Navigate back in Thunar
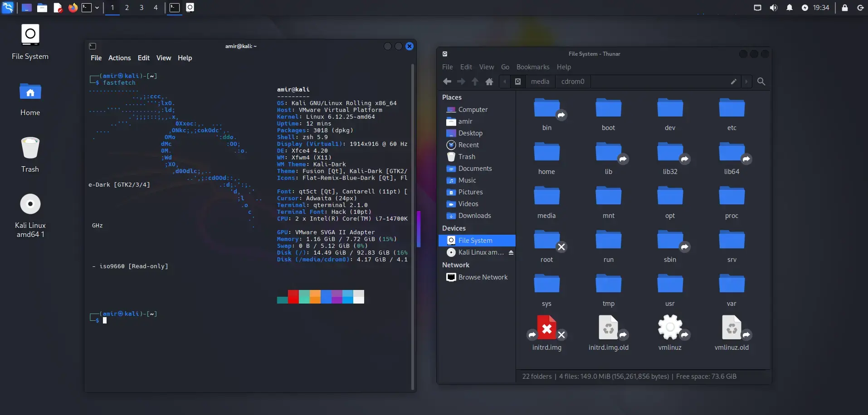Image resolution: width=868 pixels, height=415 pixels. [x=447, y=82]
